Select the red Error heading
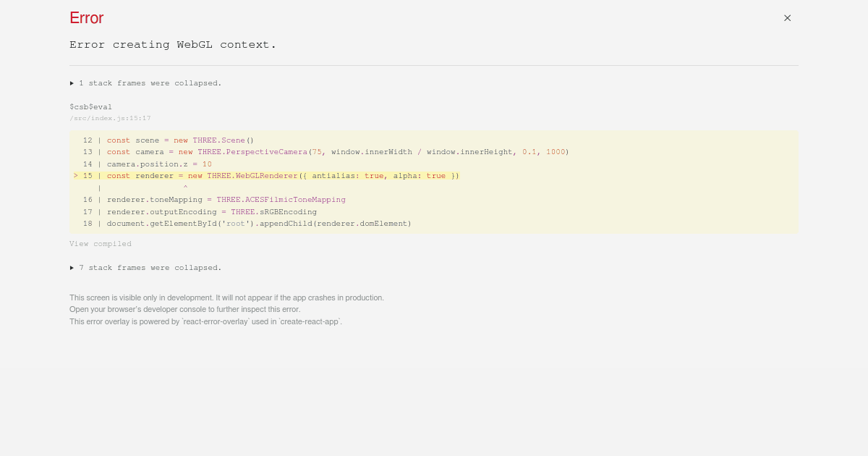Image resolution: width=868 pixels, height=456 pixels. [x=86, y=18]
